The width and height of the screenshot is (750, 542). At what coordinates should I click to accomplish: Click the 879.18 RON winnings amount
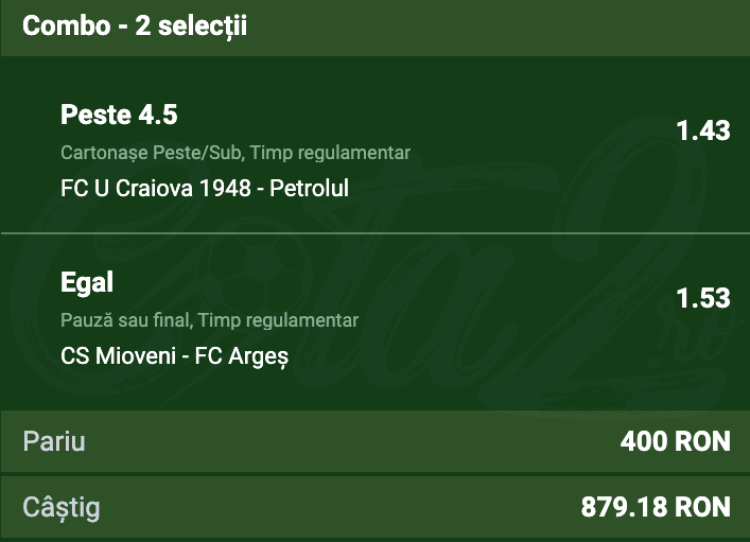click(x=656, y=507)
